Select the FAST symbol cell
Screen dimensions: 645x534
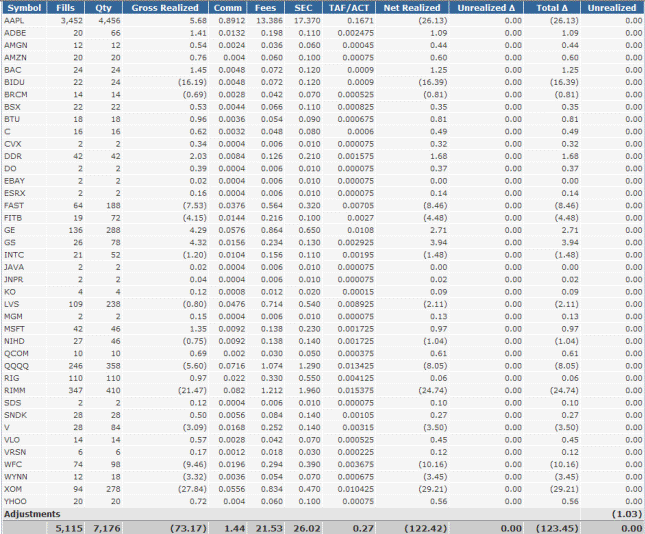[x=14, y=205]
